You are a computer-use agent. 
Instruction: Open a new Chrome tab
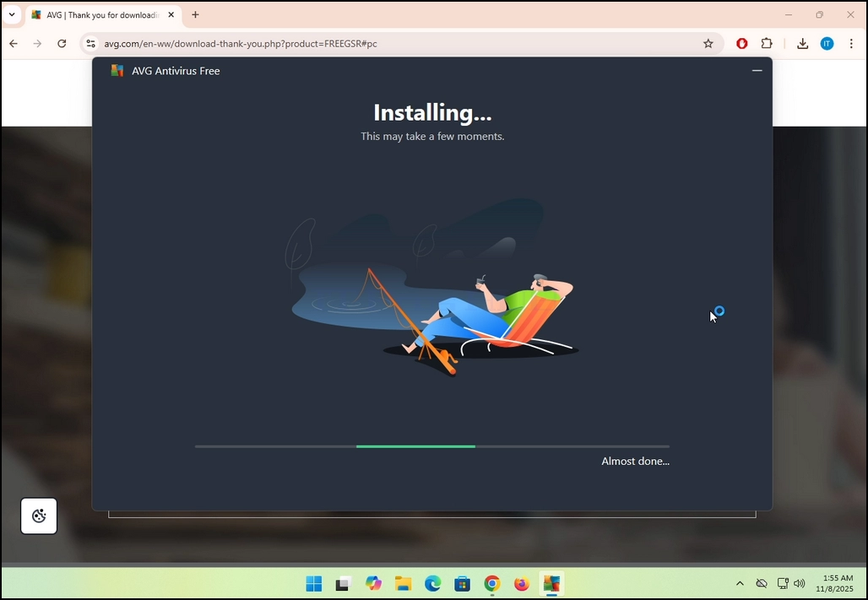[195, 15]
